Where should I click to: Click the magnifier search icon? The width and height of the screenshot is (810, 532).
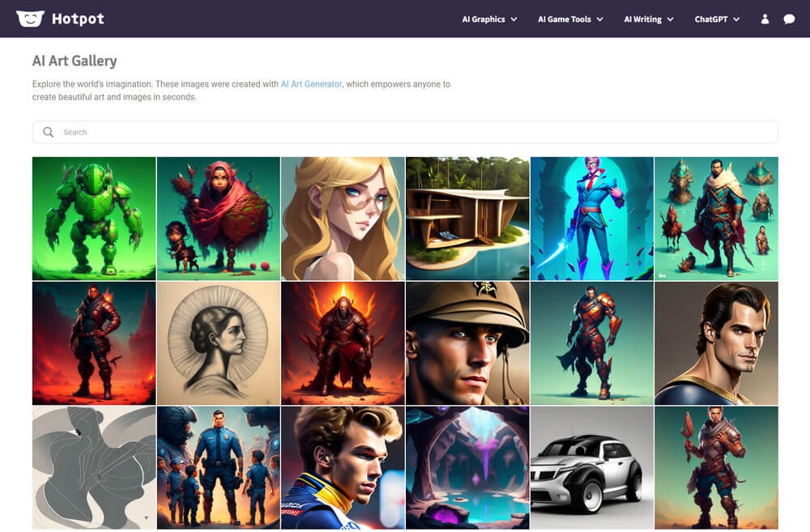pos(49,132)
